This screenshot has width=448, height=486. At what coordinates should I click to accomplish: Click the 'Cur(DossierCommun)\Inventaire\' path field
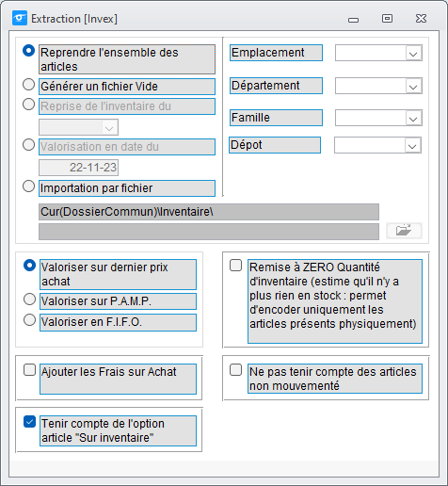coord(209,212)
